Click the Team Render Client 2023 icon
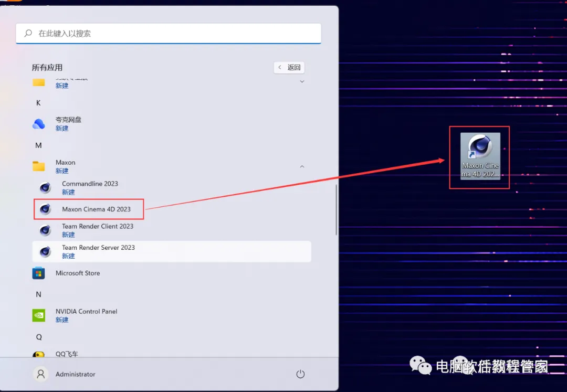The width and height of the screenshot is (567, 392). (45, 230)
